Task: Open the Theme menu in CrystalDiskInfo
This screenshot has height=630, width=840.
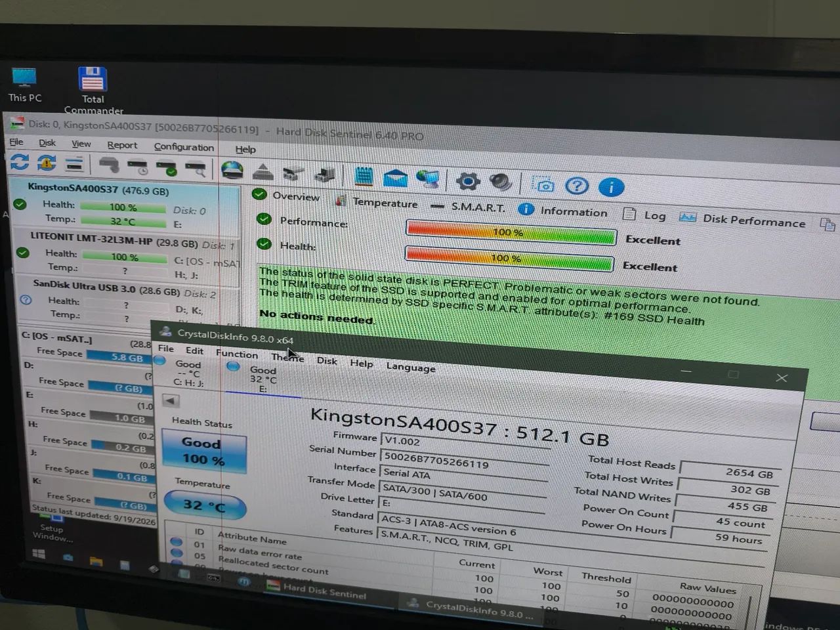Action: [x=287, y=358]
